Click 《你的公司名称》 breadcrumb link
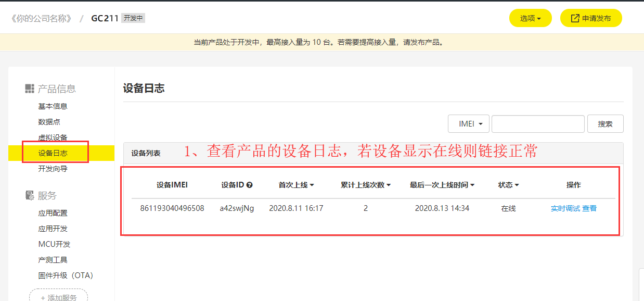The width and height of the screenshot is (644, 301). point(41,18)
